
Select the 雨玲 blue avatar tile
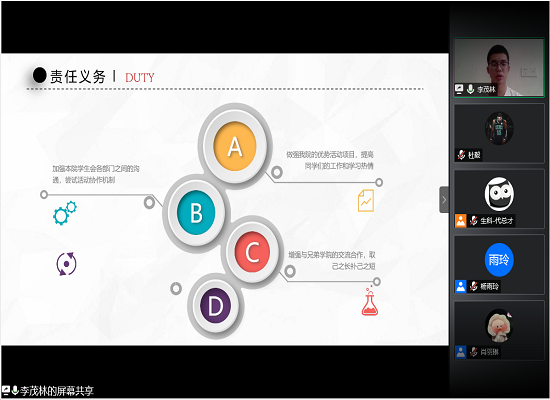point(499,260)
